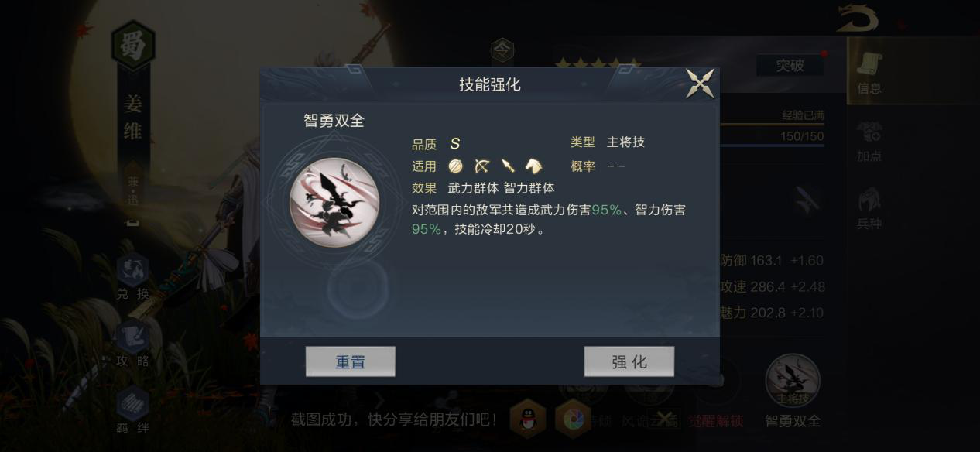Open the 加点 tab in the right sidebar
This screenshot has width=980, height=452.
869,142
